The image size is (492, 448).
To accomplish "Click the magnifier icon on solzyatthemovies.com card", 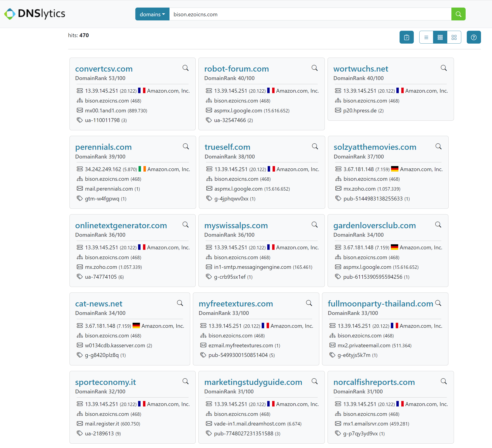I will click(x=439, y=146).
